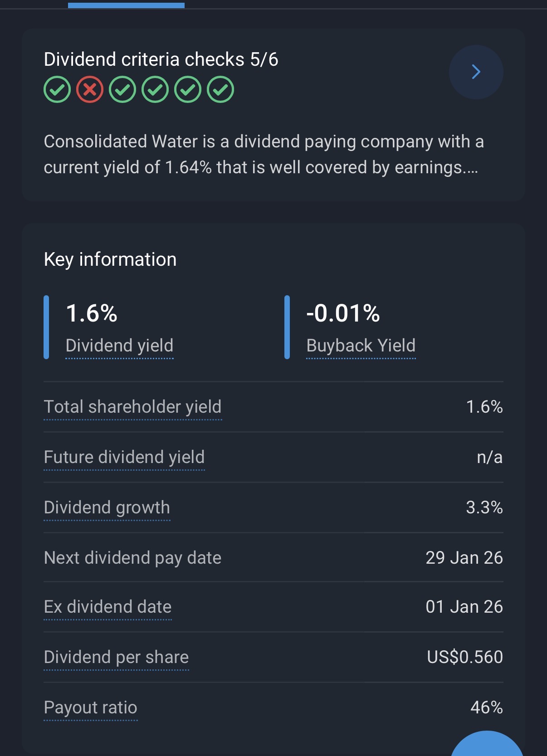547x756 pixels.
Task: Expand dividend criteria checks with chevron arrow
Action: click(476, 72)
